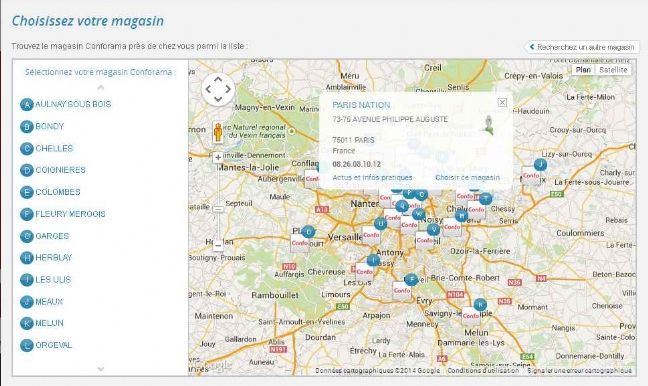Expand store list with the down chevron
The width and height of the screenshot is (648, 386).
pos(100,369)
